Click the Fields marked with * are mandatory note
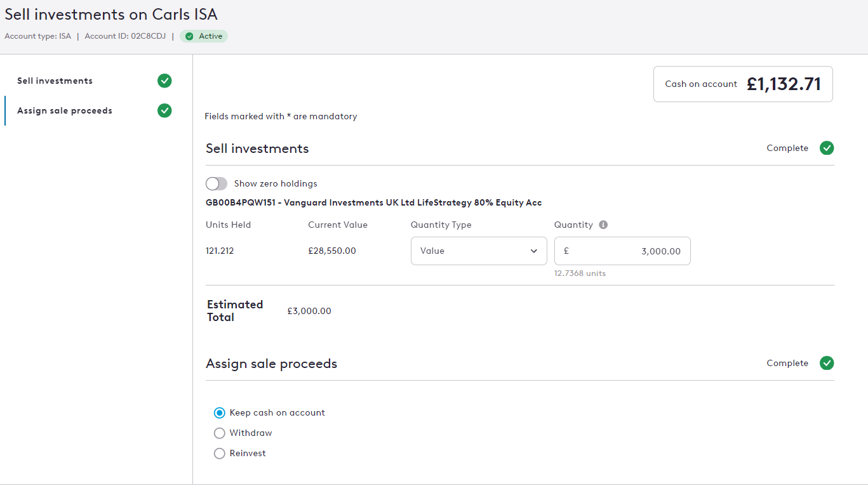 click(x=281, y=116)
